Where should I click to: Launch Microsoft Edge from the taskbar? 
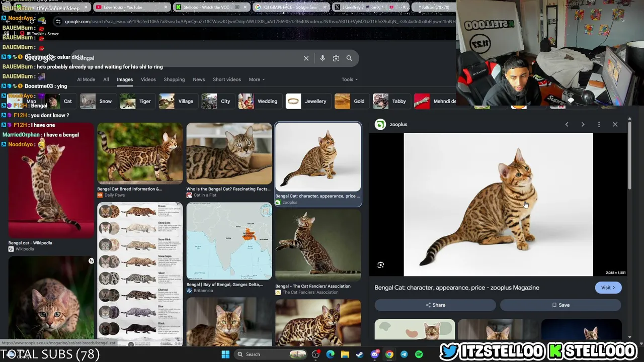click(x=330, y=354)
